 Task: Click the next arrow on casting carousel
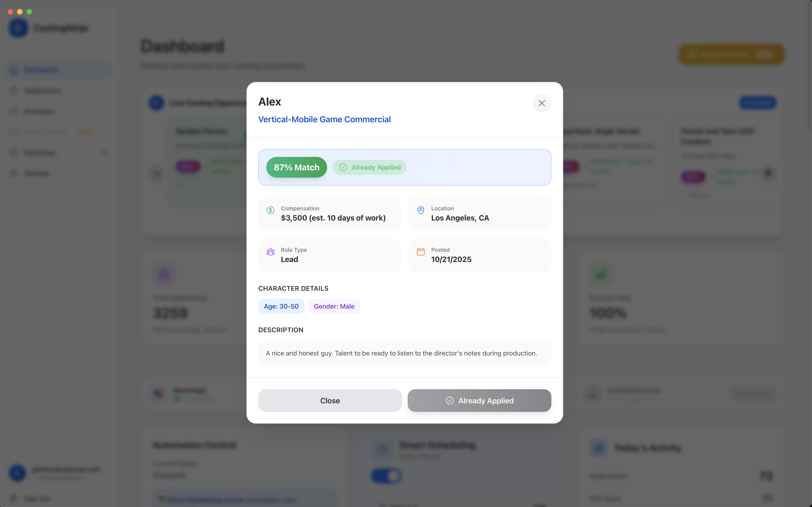point(768,173)
